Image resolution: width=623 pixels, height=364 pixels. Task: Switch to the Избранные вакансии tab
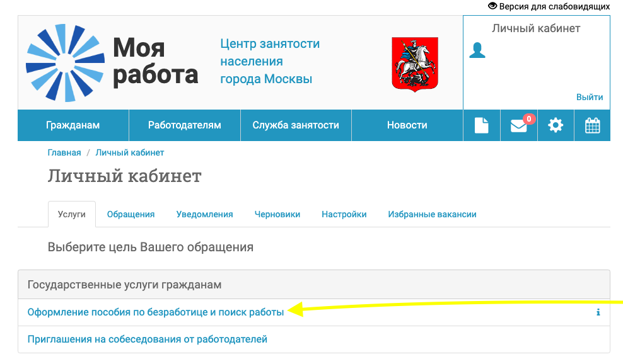(433, 214)
